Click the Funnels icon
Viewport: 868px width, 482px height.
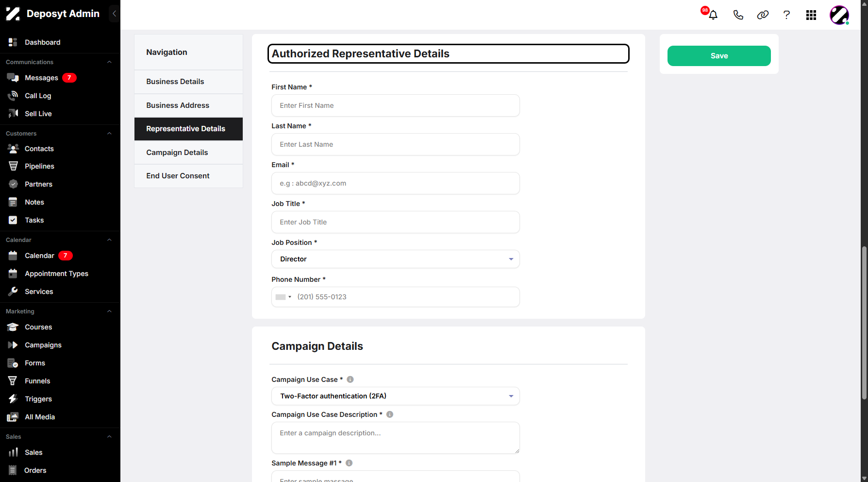click(x=13, y=381)
